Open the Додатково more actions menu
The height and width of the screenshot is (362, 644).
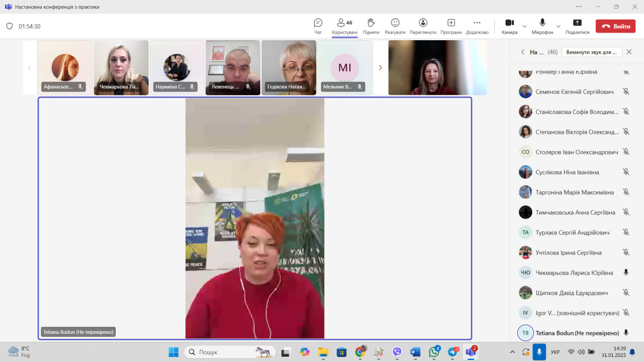(x=477, y=26)
